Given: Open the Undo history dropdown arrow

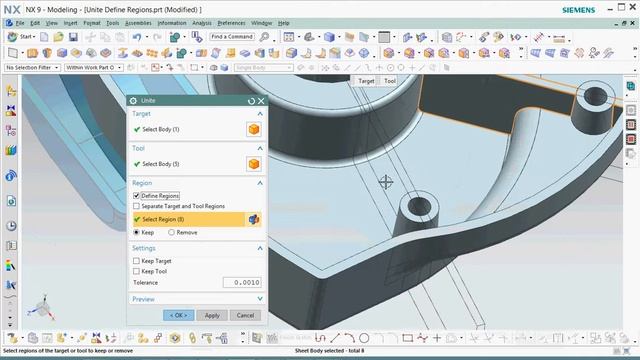Looking at the screenshot, I should [x=147, y=37].
